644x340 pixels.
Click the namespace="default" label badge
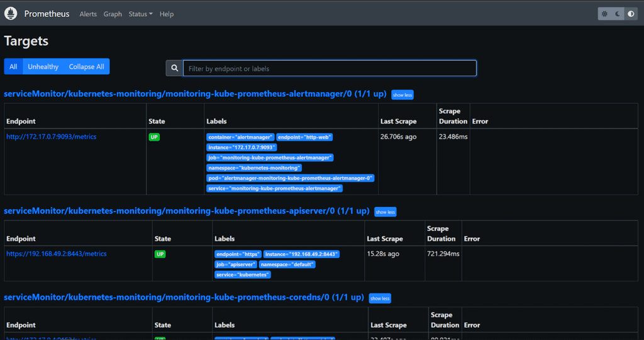(x=287, y=264)
